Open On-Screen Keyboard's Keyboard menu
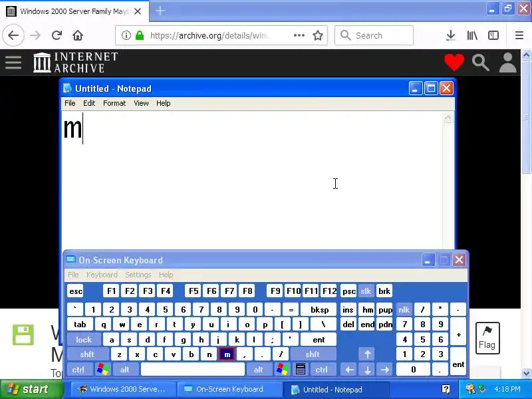The image size is (532, 399). point(102,275)
